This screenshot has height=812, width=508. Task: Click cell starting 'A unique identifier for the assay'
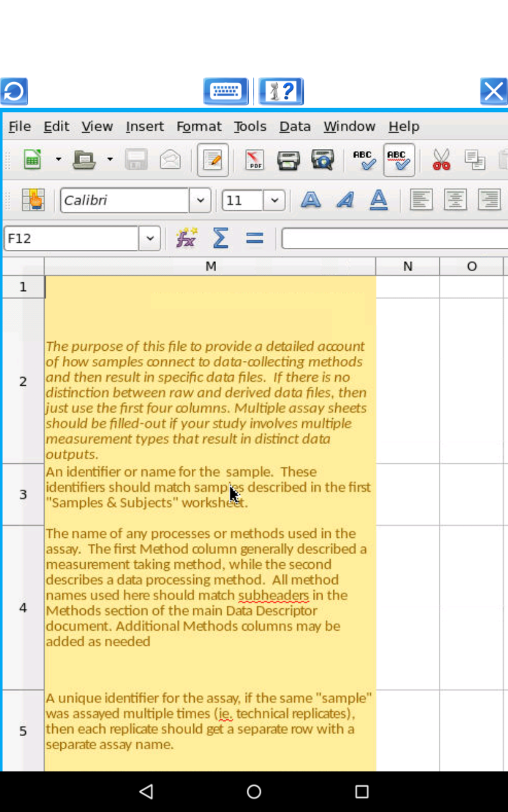210,731
